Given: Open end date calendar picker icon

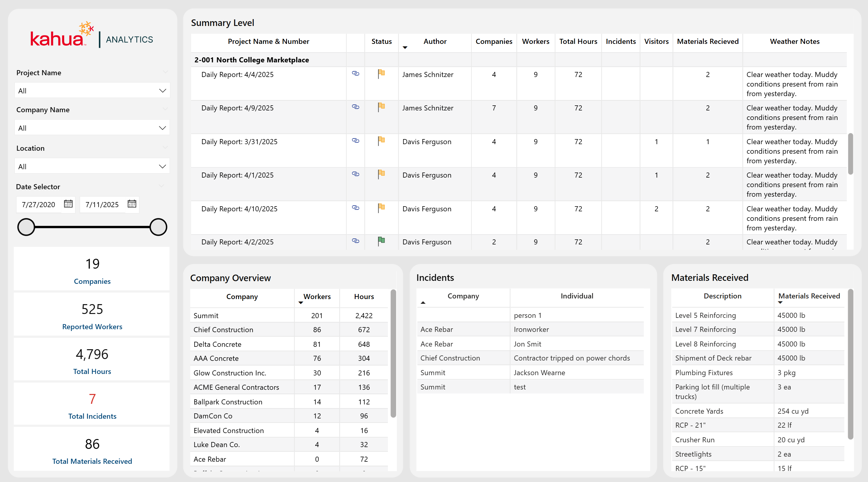Looking at the screenshot, I should 132,204.
